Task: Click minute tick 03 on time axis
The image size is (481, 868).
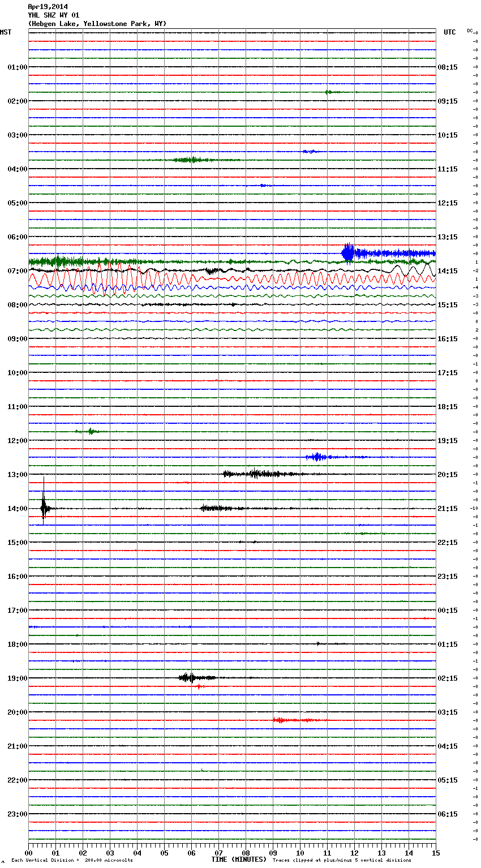Action: (110, 853)
